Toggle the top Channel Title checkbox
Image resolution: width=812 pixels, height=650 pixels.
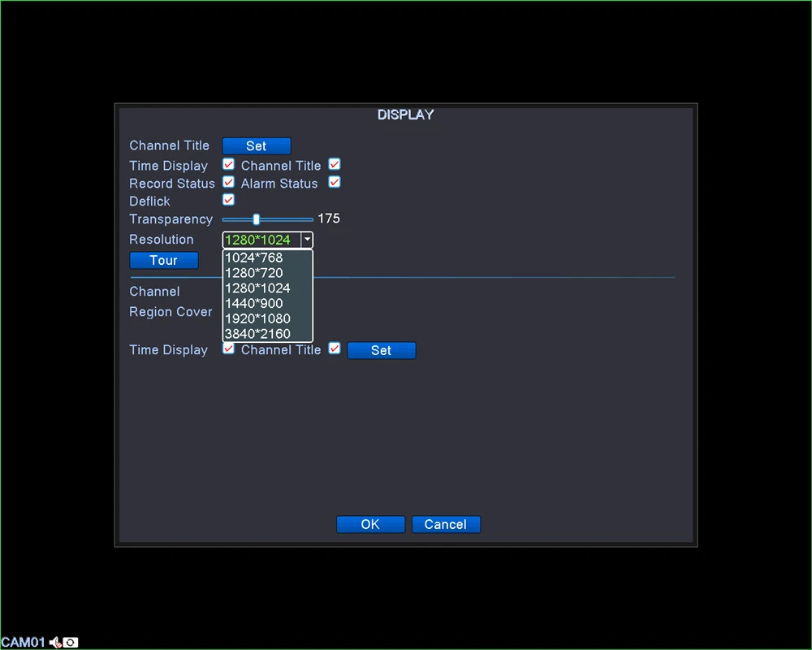[x=335, y=164]
